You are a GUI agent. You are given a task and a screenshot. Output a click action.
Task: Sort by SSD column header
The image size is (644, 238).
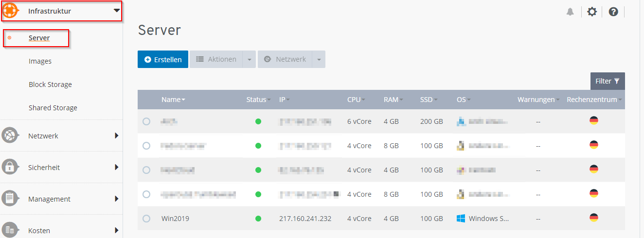tap(429, 100)
